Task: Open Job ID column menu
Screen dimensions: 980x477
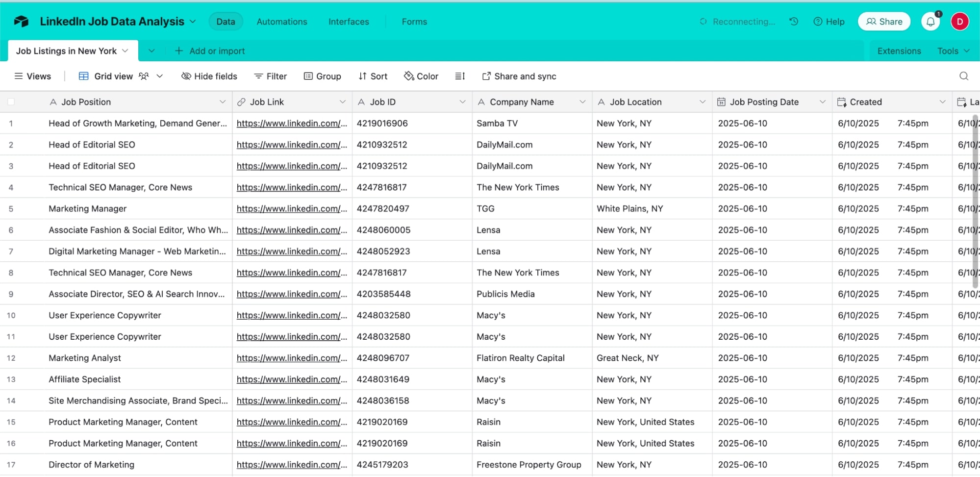Action: tap(462, 102)
